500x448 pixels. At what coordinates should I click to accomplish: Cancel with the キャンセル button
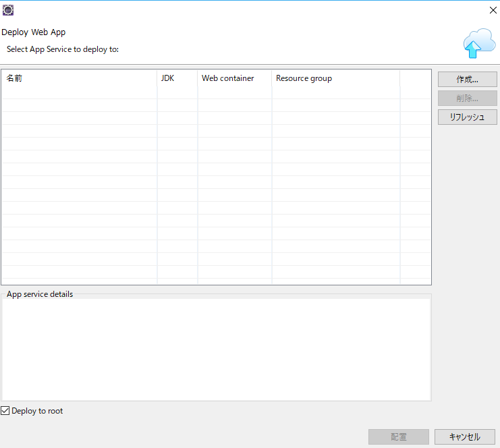(x=465, y=437)
